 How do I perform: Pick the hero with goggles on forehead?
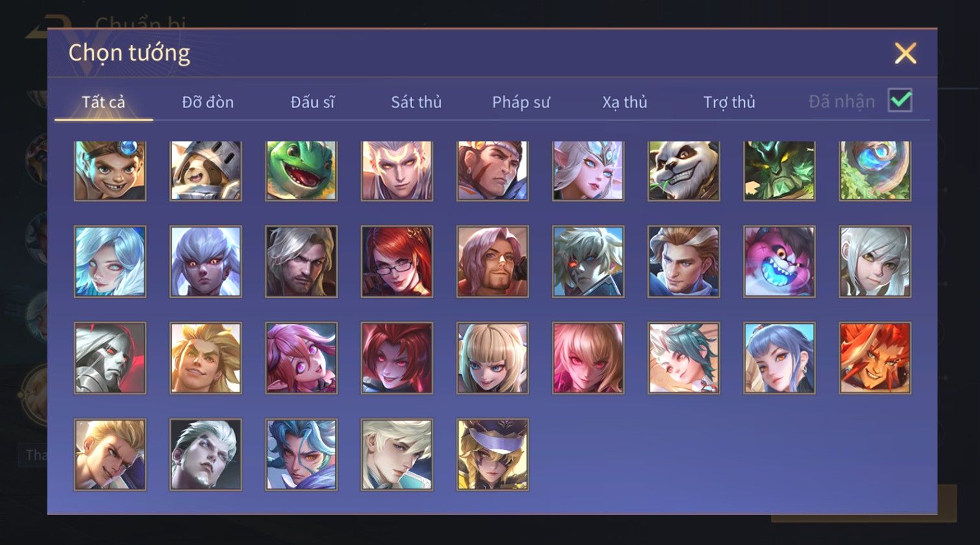tap(110, 170)
